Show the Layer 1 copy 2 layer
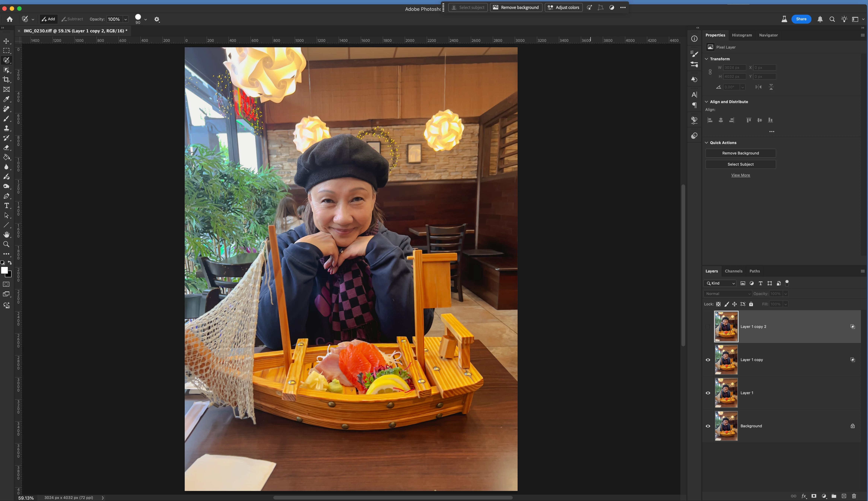 point(708,327)
